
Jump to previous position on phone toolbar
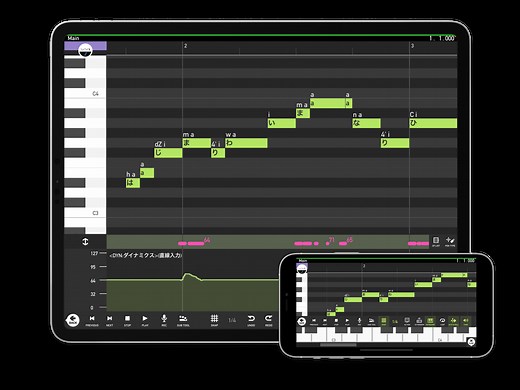pyautogui.click(x=314, y=321)
